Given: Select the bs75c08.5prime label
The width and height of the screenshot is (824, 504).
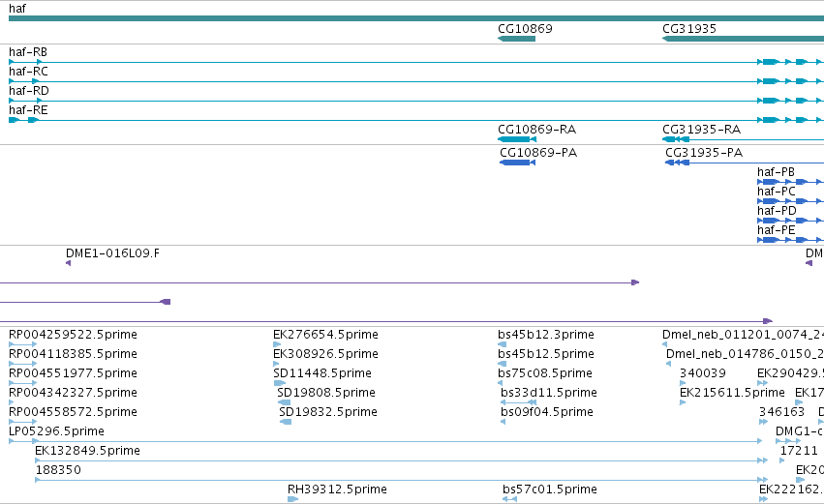Looking at the screenshot, I should pyautogui.click(x=545, y=373).
